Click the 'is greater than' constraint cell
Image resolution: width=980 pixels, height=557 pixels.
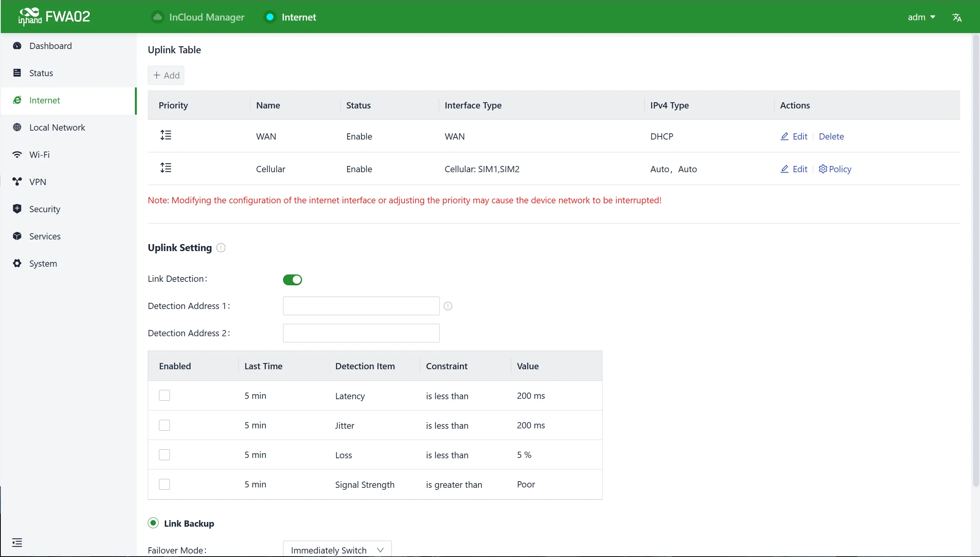(x=454, y=485)
